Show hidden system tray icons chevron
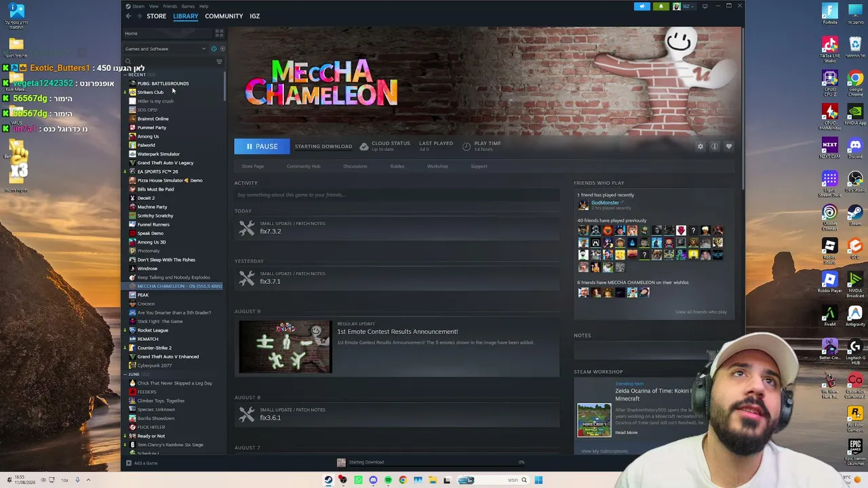This screenshot has width=868, height=488. coord(88,480)
